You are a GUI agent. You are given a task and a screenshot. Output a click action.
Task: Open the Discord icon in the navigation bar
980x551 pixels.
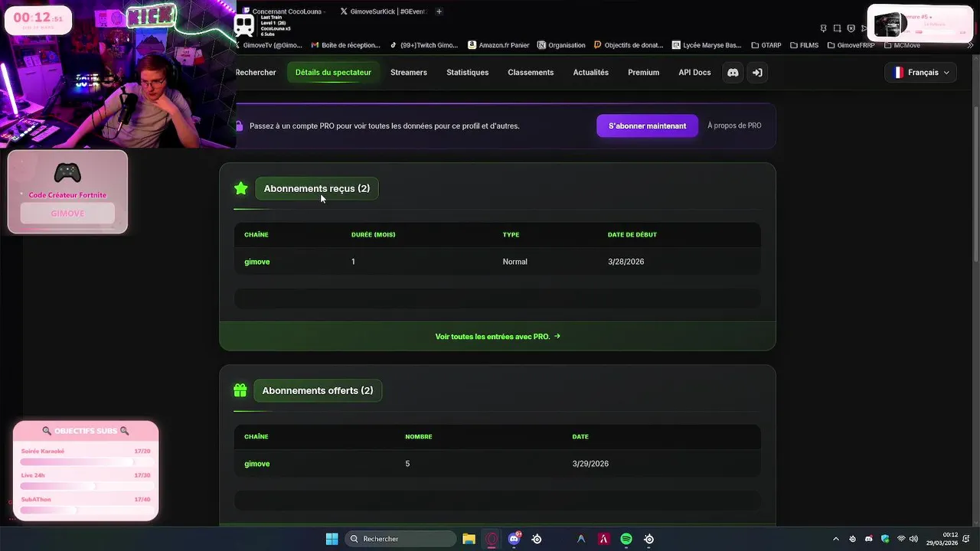tap(733, 73)
